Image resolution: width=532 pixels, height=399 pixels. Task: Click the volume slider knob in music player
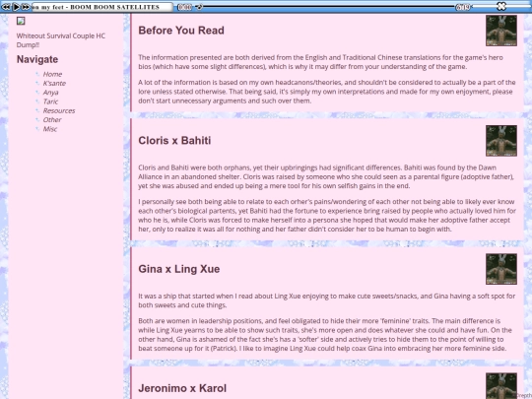501,6
